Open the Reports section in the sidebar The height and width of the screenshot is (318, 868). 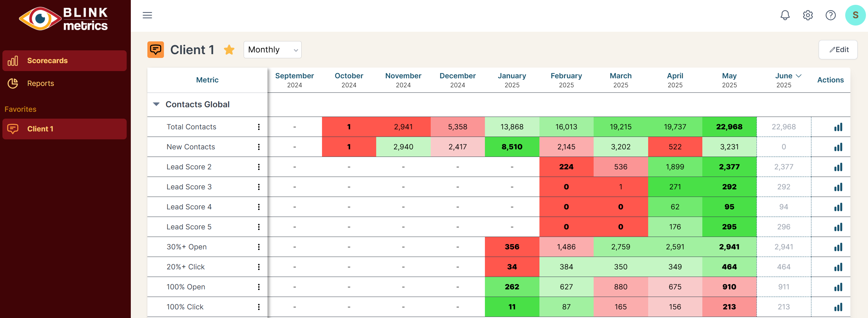[40, 83]
